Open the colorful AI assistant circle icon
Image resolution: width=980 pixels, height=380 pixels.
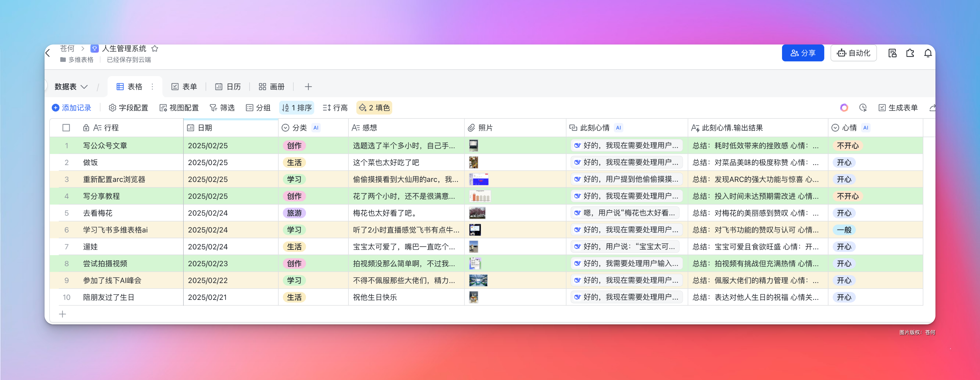[x=844, y=108]
